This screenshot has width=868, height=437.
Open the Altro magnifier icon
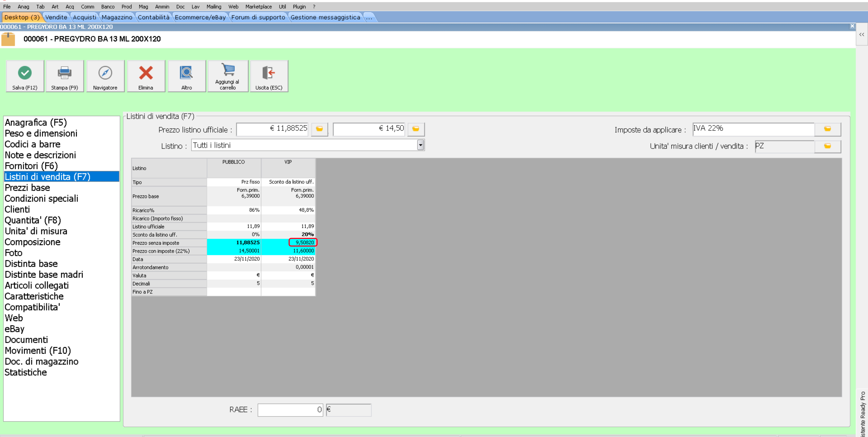pyautogui.click(x=186, y=72)
